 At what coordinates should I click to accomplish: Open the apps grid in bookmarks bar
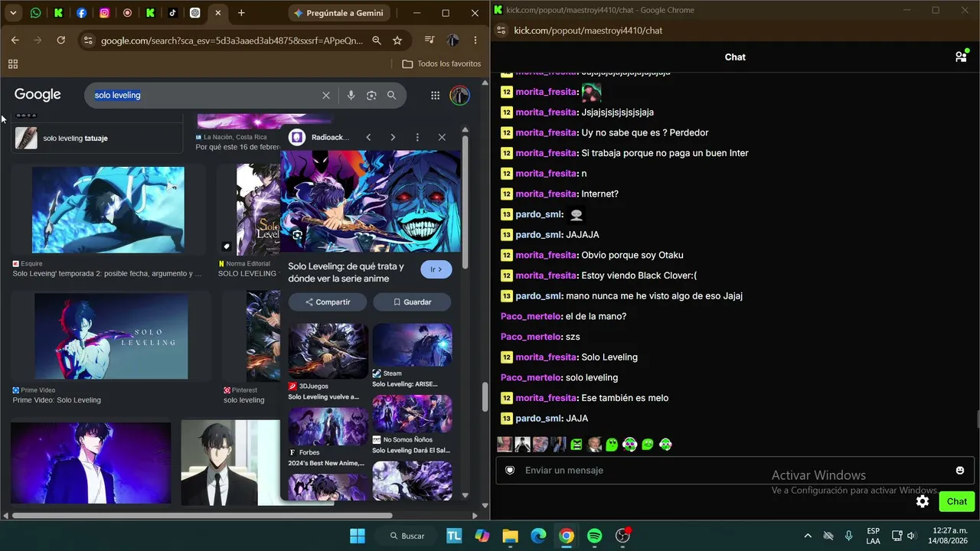[13, 64]
